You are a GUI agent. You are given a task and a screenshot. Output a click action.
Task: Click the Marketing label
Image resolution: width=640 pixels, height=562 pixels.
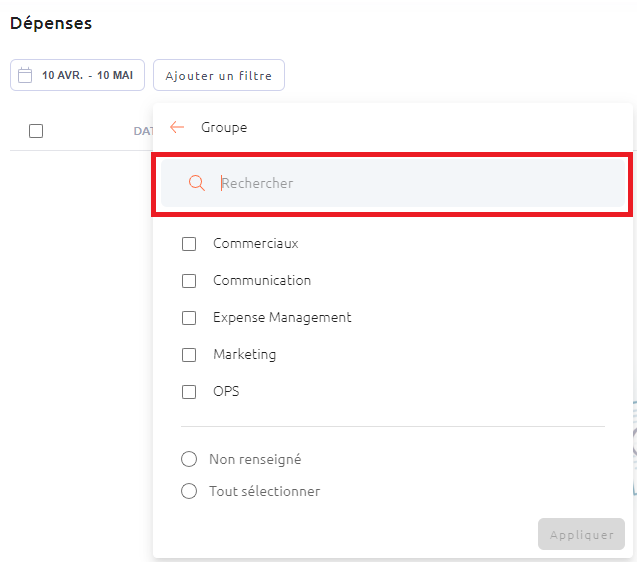[x=245, y=354]
